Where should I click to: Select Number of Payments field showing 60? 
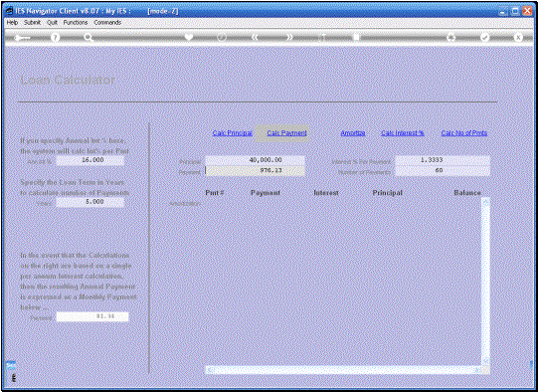443,170
